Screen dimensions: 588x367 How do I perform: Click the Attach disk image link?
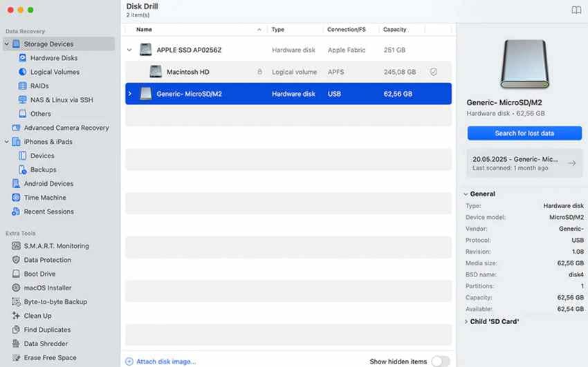(166, 361)
